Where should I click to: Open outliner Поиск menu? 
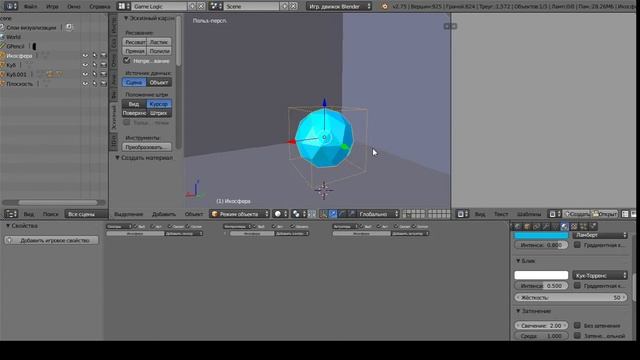click(51, 214)
